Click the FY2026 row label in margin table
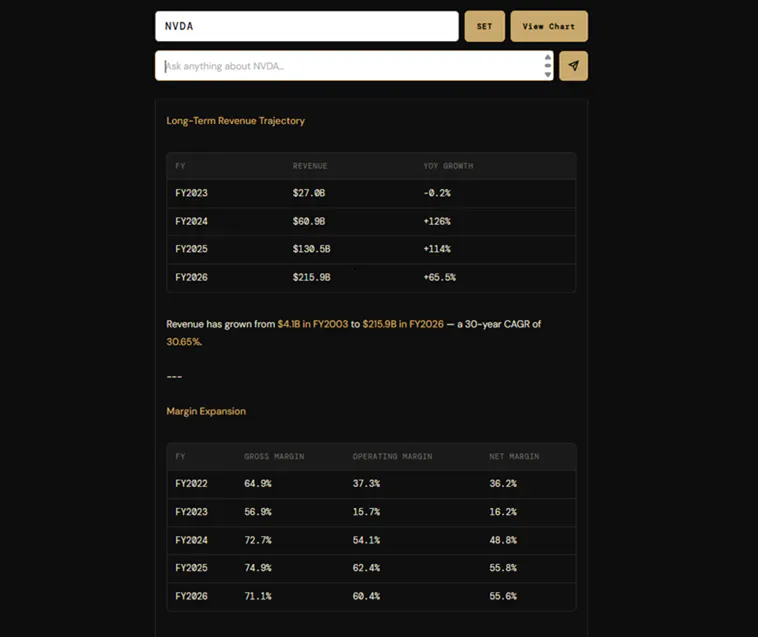This screenshot has height=637, width=758. coord(191,596)
